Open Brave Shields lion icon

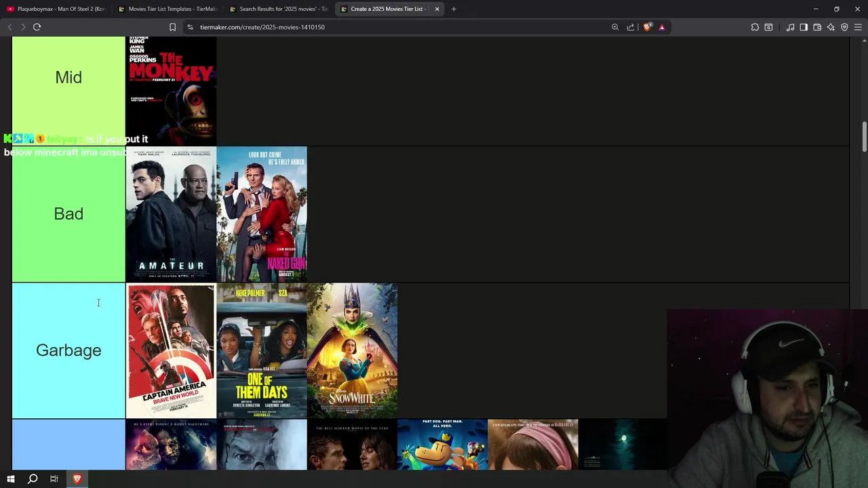(x=647, y=27)
